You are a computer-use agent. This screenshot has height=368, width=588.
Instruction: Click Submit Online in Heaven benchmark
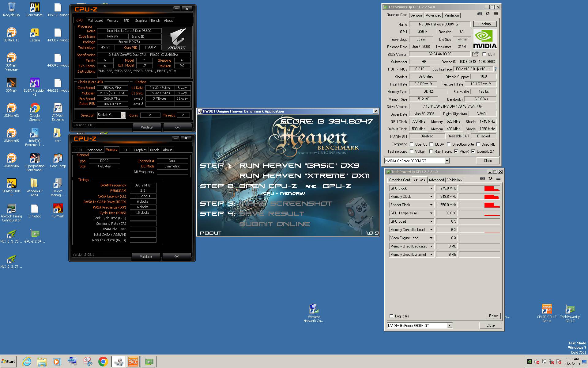click(x=274, y=224)
